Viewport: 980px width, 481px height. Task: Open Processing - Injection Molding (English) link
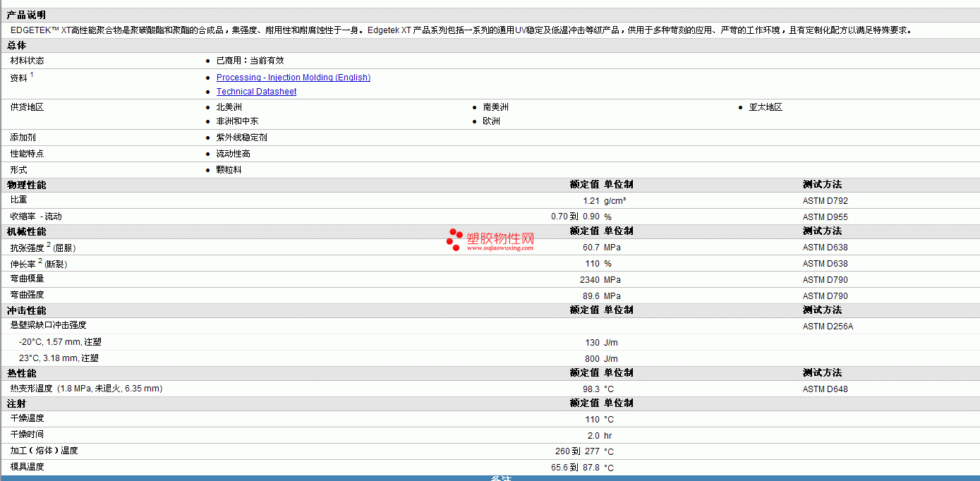pos(294,78)
